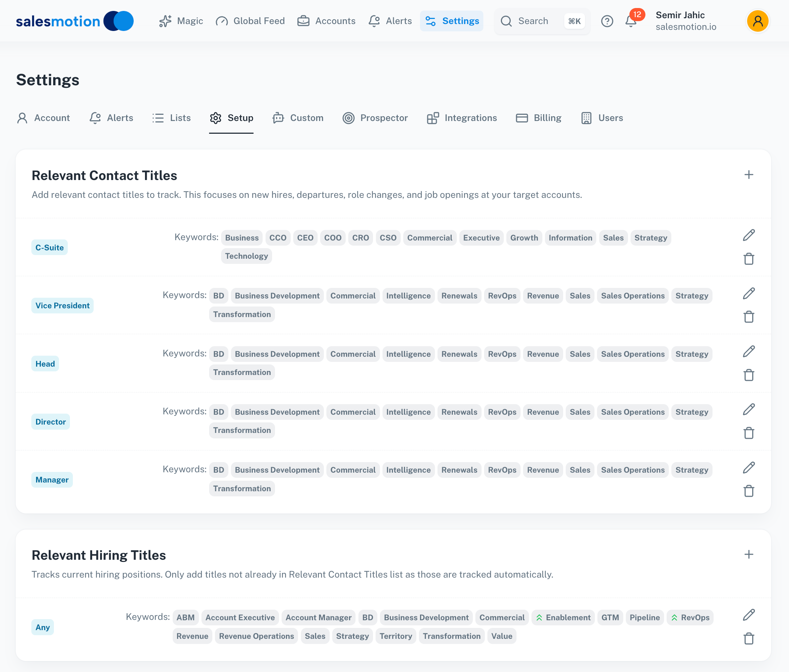Add a new Relevant Contact Title

[x=748, y=175]
